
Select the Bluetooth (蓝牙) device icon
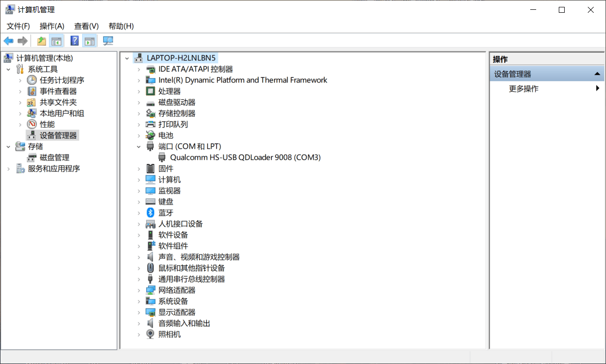click(x=151, y=213)
